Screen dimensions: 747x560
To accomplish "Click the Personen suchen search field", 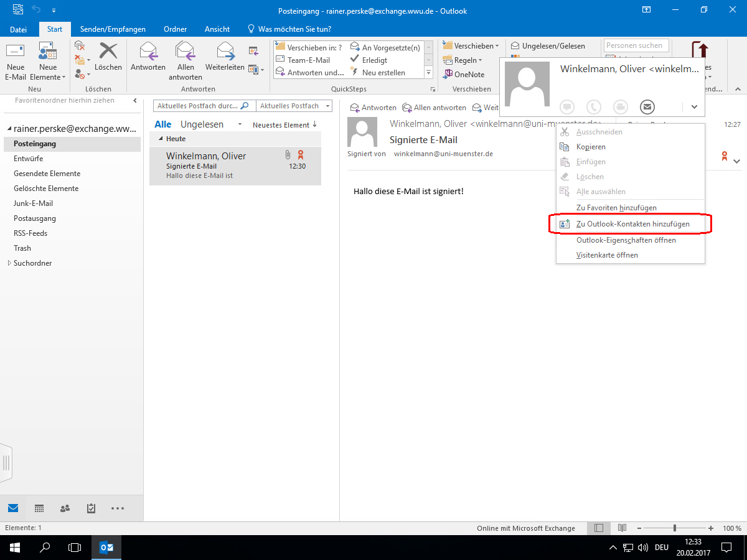I will [x=636, y=45].
